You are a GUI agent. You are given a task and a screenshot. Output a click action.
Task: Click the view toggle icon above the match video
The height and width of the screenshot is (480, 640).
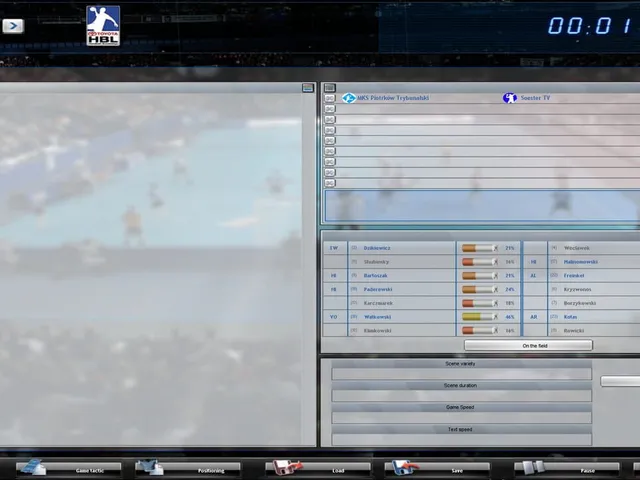click(x=308, y=88)
